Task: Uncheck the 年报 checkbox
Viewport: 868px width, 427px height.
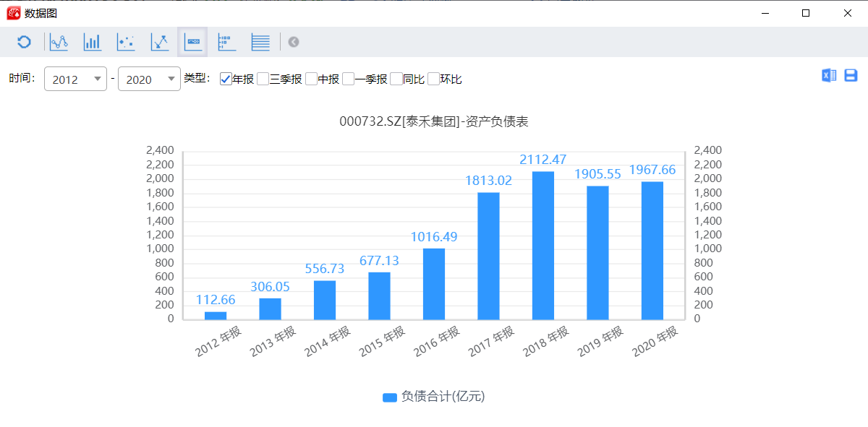Action: tap(226, 79)
